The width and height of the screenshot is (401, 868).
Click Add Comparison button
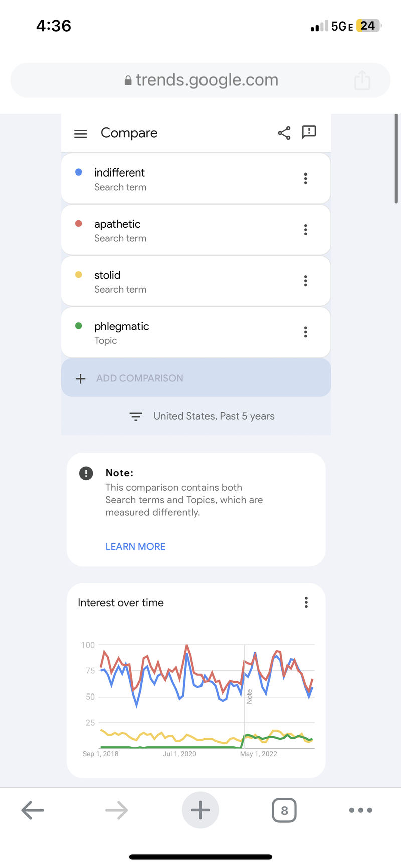[195, 378]
